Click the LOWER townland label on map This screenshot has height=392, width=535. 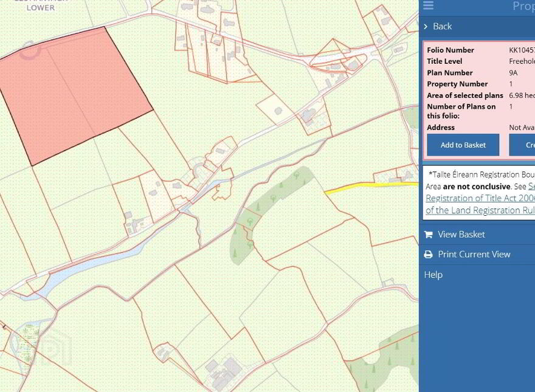(41, 7)
